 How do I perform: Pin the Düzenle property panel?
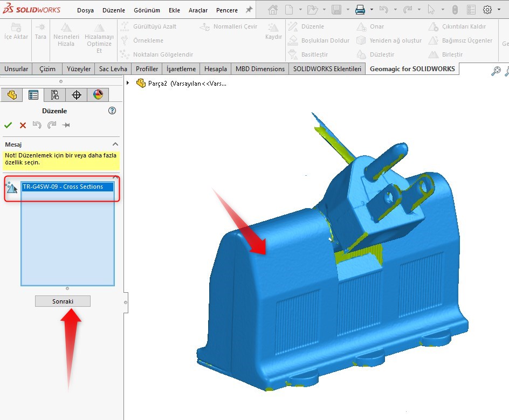pyautogui.click(x=66, y=125)
